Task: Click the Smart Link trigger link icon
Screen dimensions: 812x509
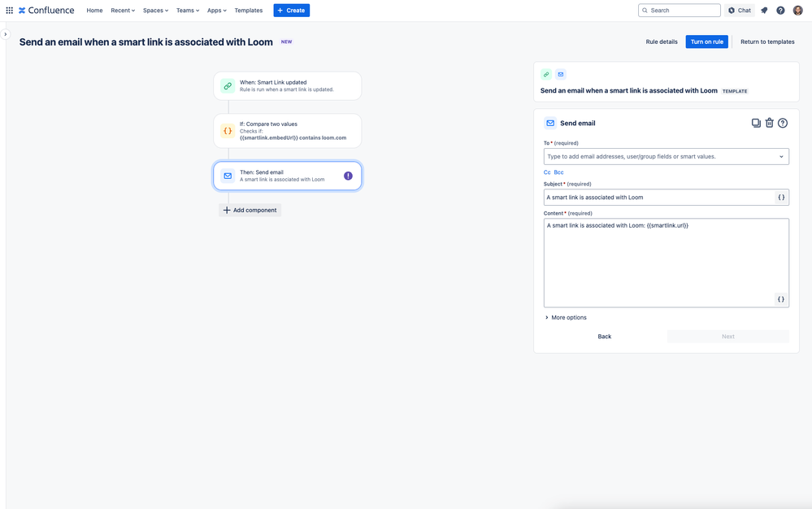Action: click(x=228, y=86)
